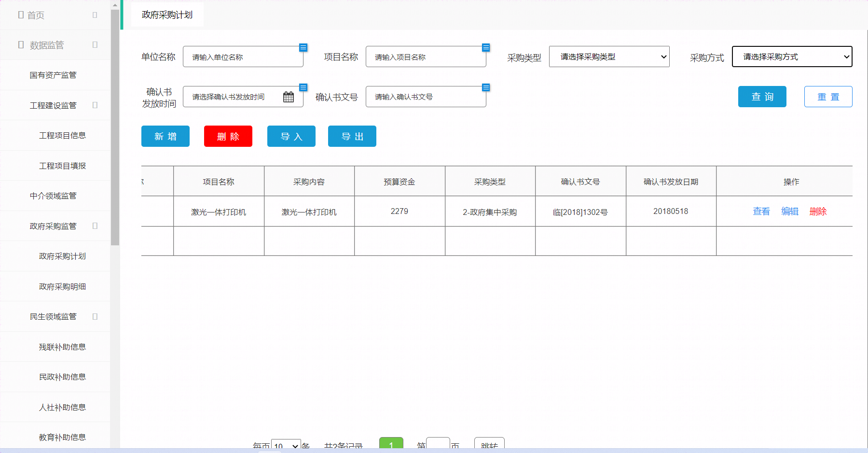This screenshot has height=453, width=868.
Task: Click the budget value 2279 cell
Action: (x=400, y=212)
